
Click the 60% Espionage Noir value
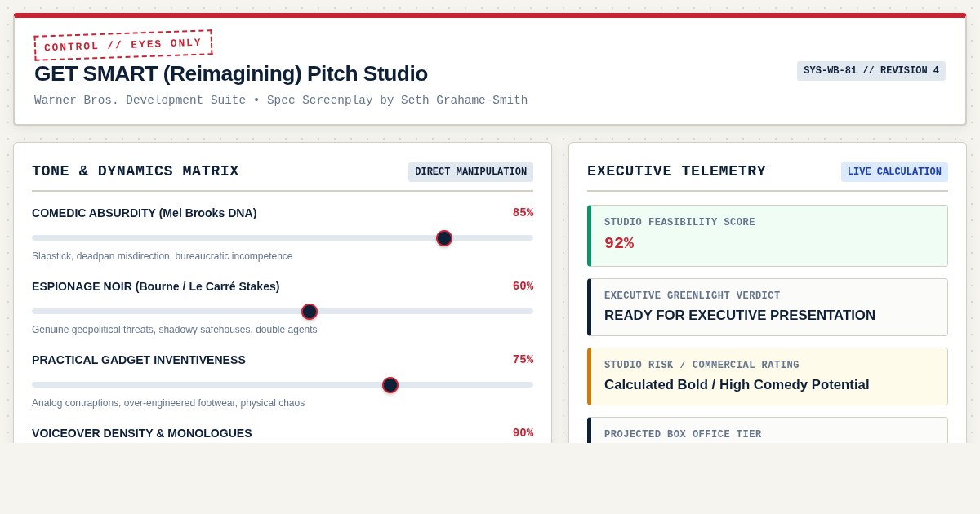(x=523, y=286)
